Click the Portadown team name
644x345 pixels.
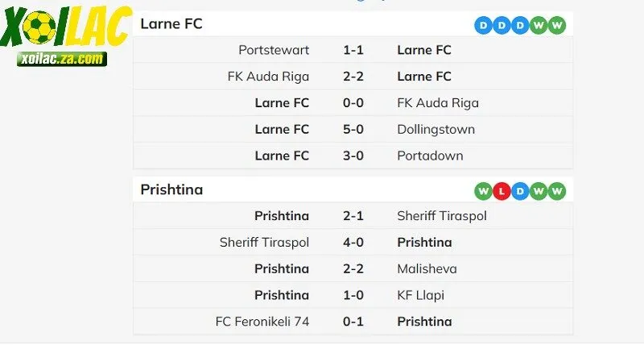[x=430, y=156]
